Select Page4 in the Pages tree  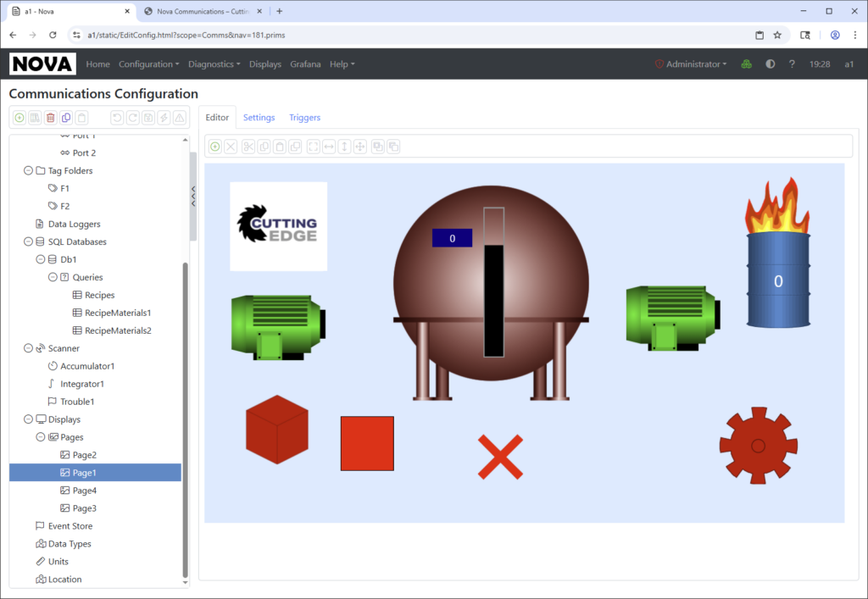84,491
